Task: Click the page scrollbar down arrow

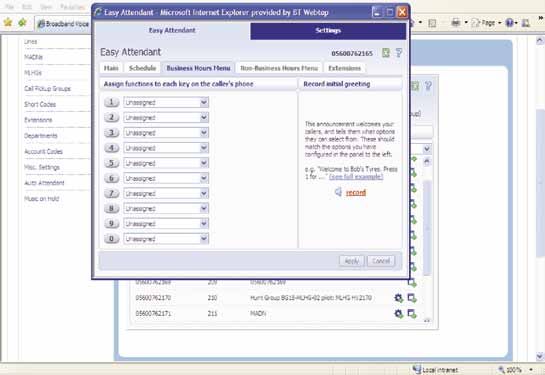Action: pyautogui.click(x=540, y=356)
